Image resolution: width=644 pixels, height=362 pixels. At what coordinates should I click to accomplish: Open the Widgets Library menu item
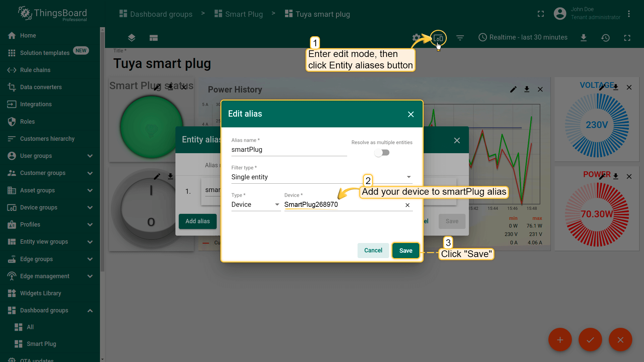point(41,293)
